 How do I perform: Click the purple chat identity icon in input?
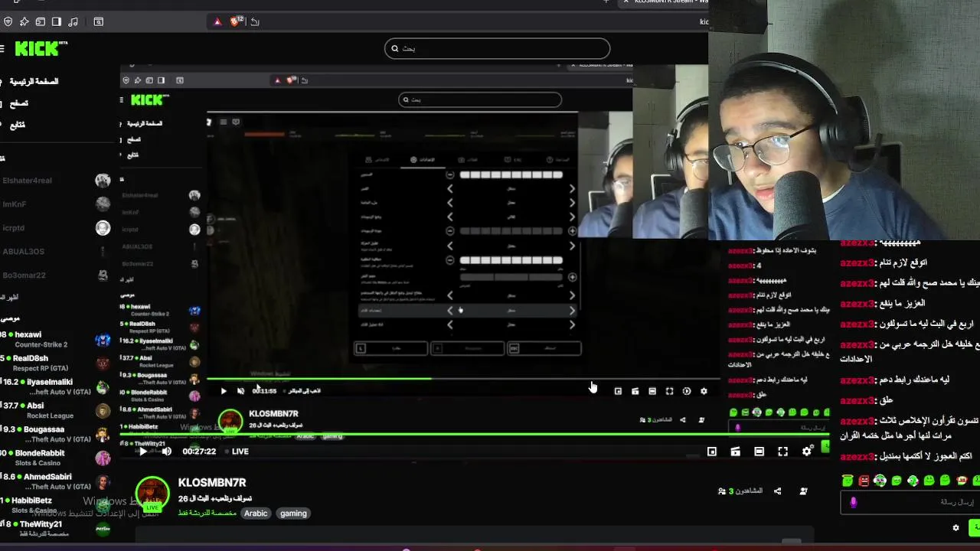click(x=854, y=502)
